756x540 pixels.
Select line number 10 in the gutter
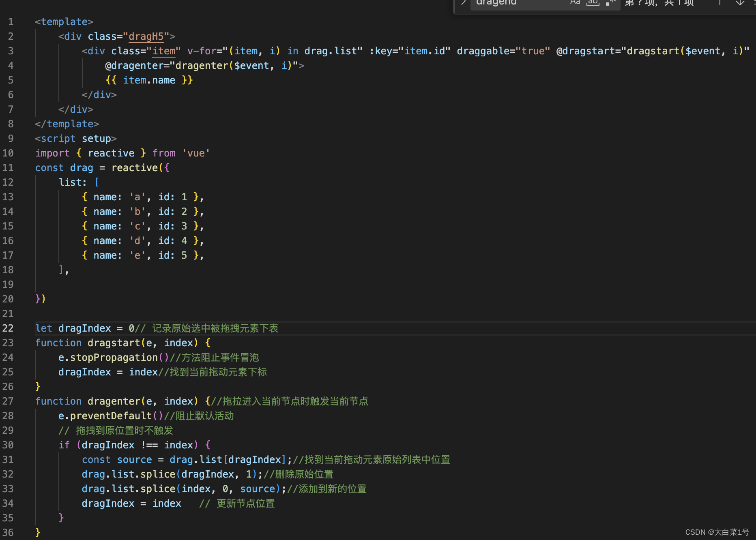[x=8, y=153]
